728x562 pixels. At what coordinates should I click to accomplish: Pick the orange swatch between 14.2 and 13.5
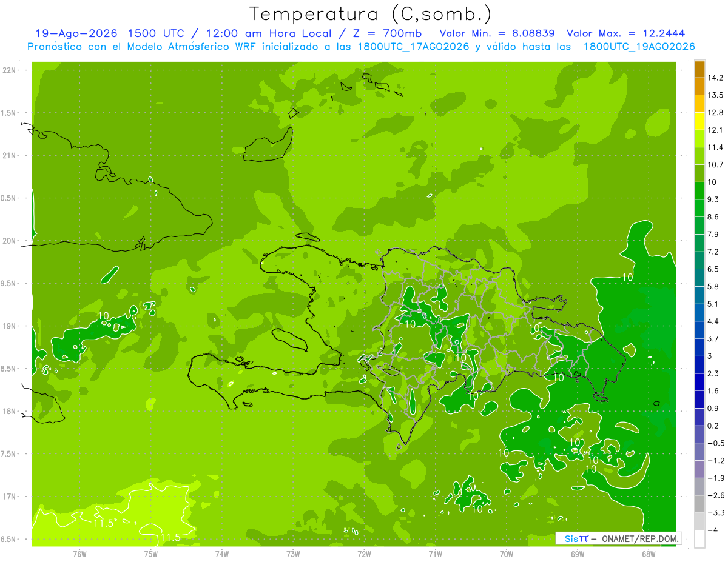pyautogui.click(x=699, y=87)
